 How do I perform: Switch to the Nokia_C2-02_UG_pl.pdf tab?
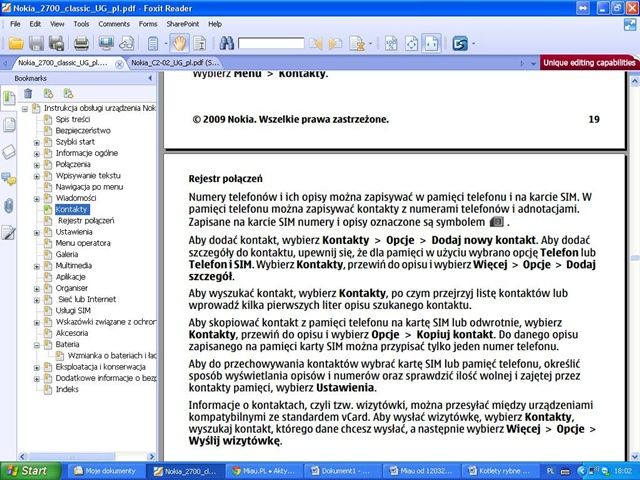coord(175,63)
